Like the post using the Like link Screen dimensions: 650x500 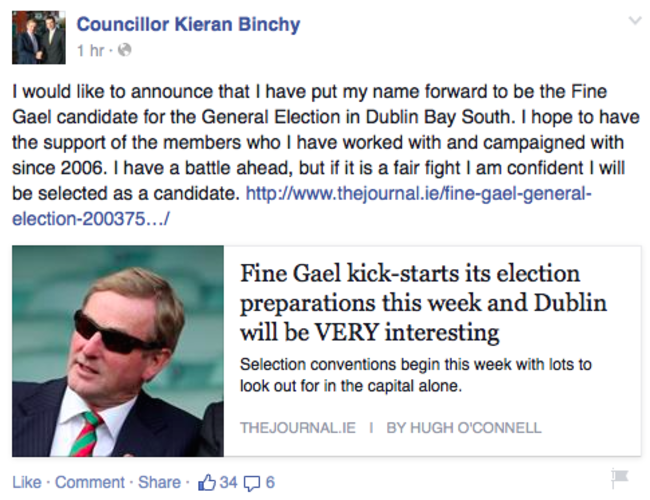[x=26, y=482]
